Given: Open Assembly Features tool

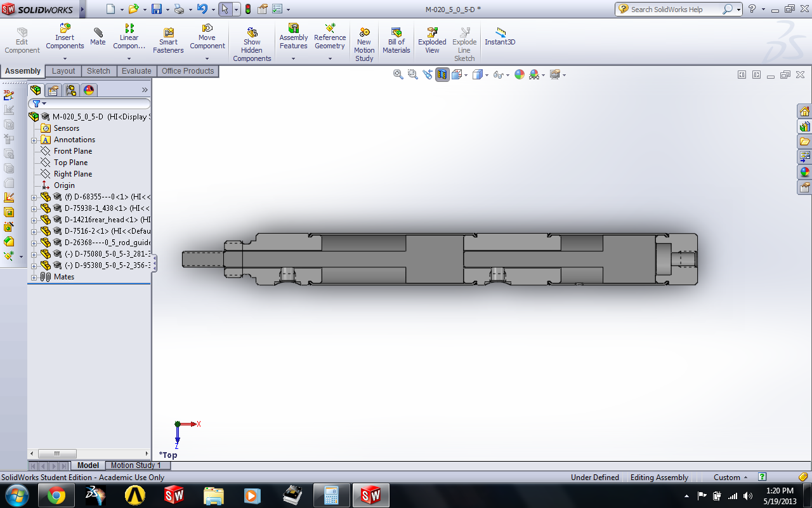Looking at the screenshot, I should (x=294, y=37).
